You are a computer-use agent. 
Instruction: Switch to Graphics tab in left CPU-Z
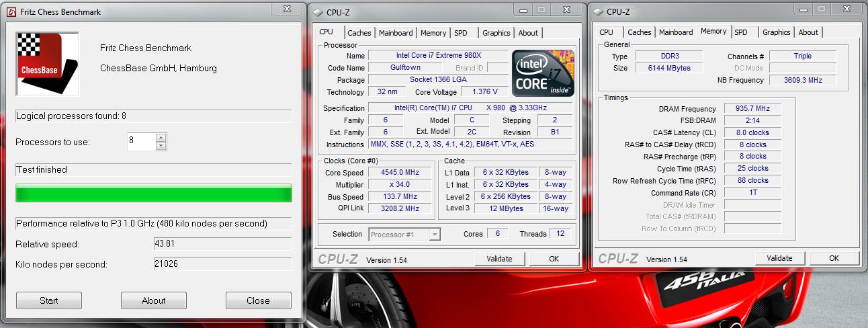click(496, 33)
